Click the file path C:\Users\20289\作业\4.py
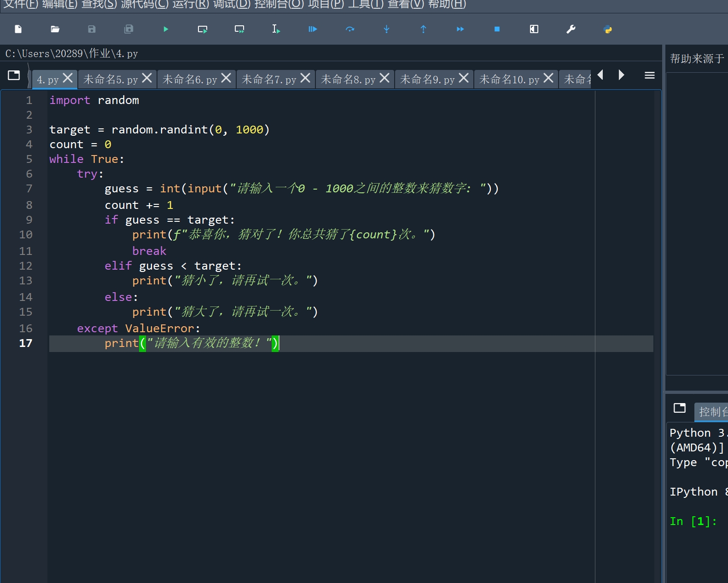The image size is (728, 583). [71, 54]
